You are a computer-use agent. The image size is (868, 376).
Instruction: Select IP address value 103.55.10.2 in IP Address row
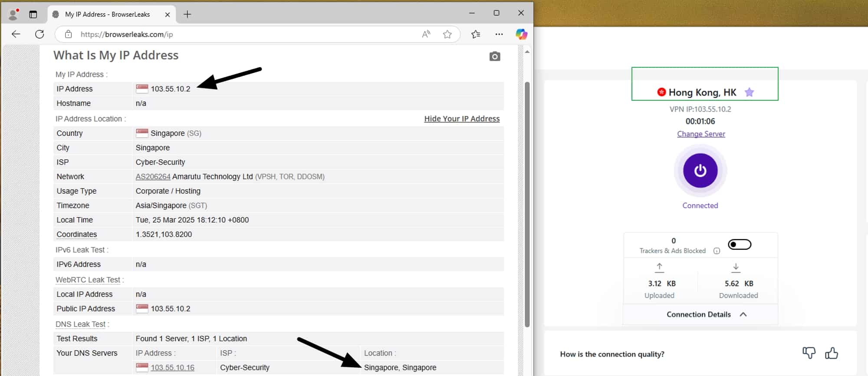(x=171, y=89)
